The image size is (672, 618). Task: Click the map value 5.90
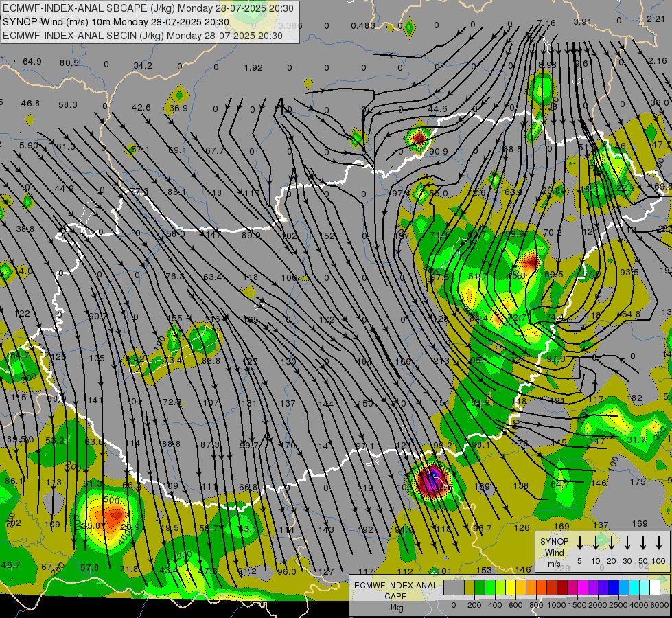point(29,146)
